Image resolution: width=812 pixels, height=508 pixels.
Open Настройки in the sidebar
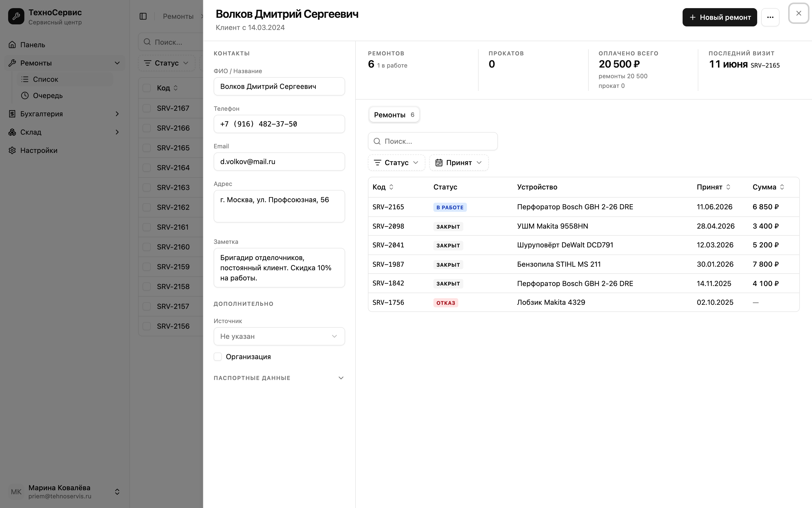coord(64,150)
